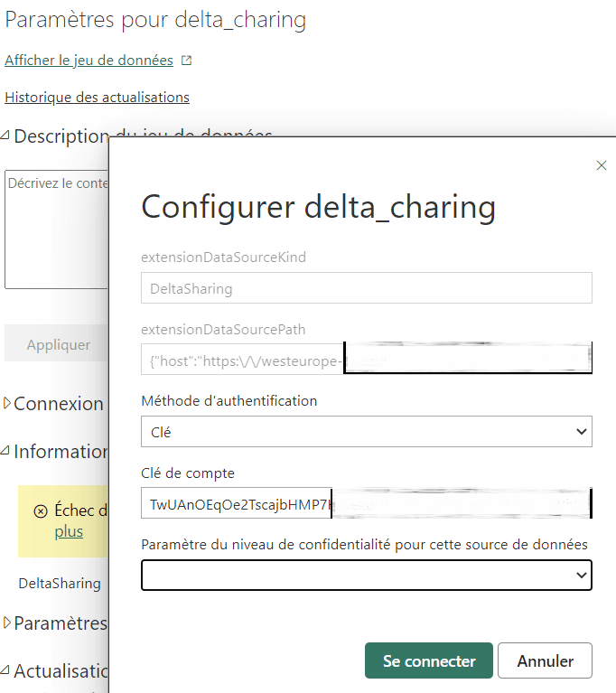This screenshot has width=616, height=693.
Task: Click the Se connecter button
Action: pos(429,660)
